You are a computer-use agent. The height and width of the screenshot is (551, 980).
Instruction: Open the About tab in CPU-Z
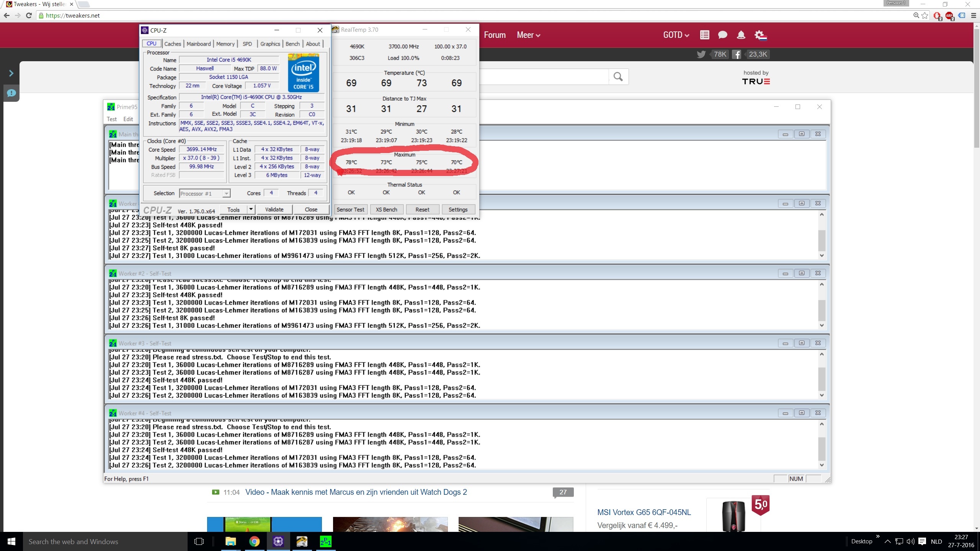[x=313, y=44]
